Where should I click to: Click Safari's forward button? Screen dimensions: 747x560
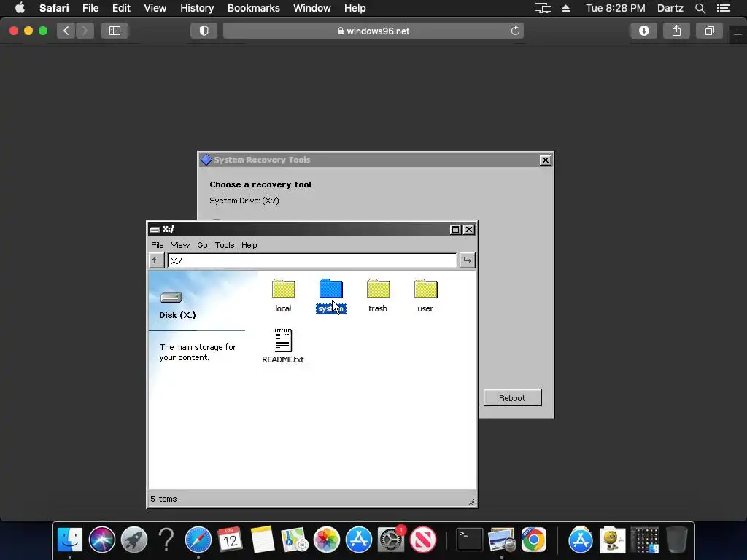click(85, 31)
